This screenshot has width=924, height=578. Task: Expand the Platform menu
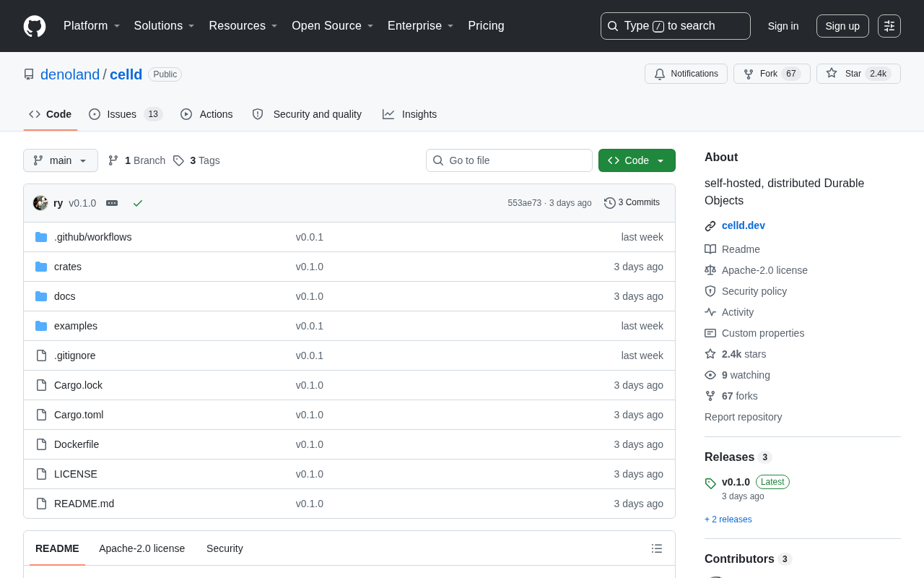tap(92, 26)
